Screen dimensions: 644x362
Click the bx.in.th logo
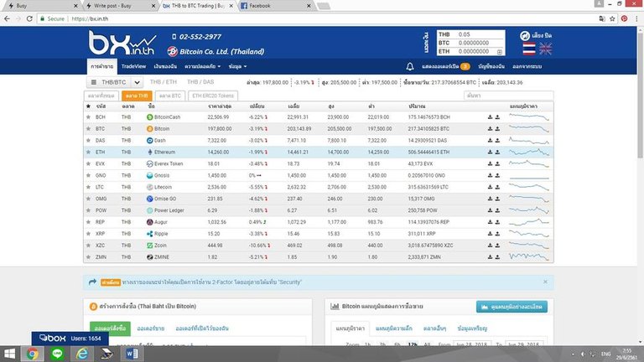(x=122, y=43)
